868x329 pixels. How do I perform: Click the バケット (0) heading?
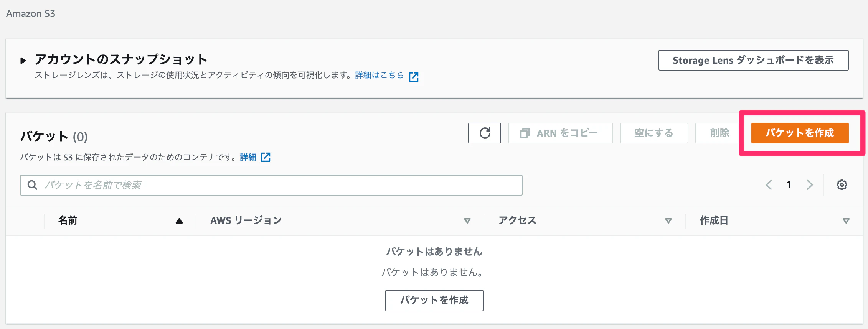pos(54,136)
